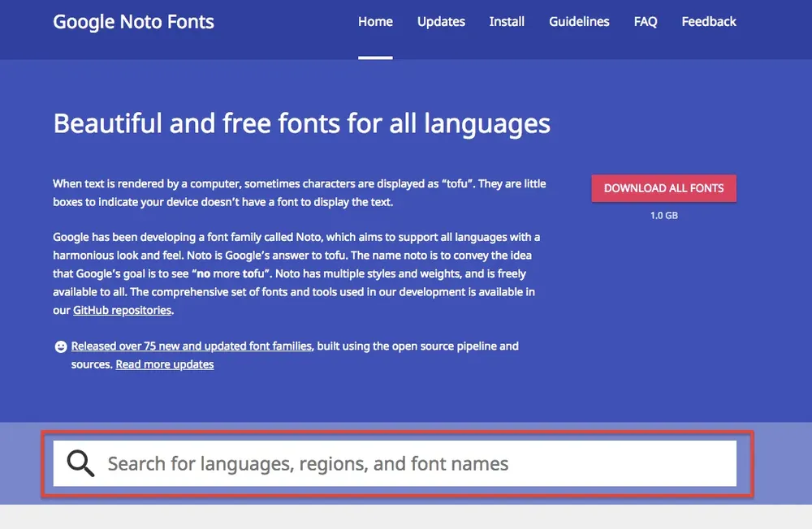Click the "no more tofu" bold text
Image resolution: width=812 pixels, height=529 pixels.
pos(231,273)
